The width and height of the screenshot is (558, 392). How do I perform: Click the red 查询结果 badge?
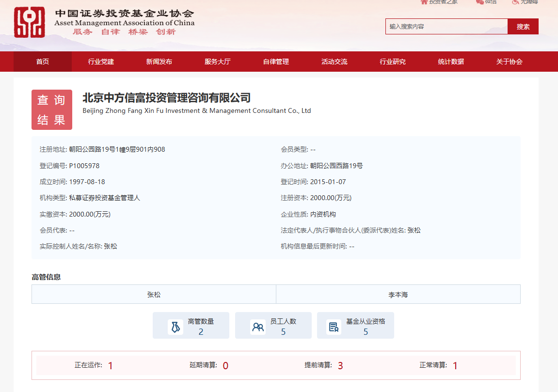[x=52, y=110]
